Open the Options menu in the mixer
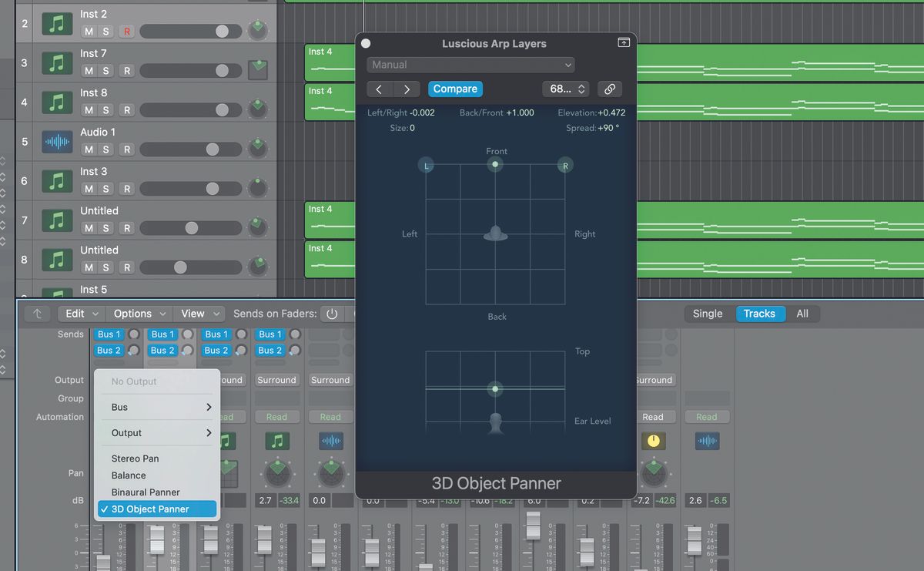This screenshot has width=924, height=571. (x=139, y=314)
